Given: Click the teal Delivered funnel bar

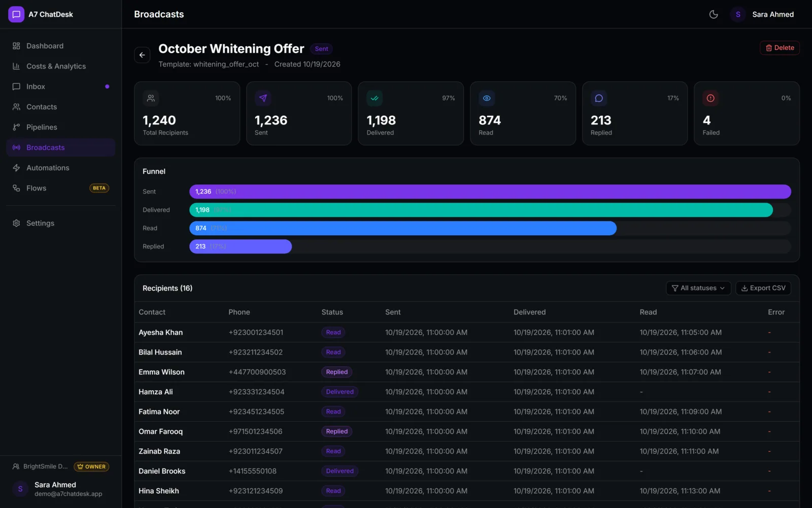Looking at the screenshot, I should [x=481, y=210].
